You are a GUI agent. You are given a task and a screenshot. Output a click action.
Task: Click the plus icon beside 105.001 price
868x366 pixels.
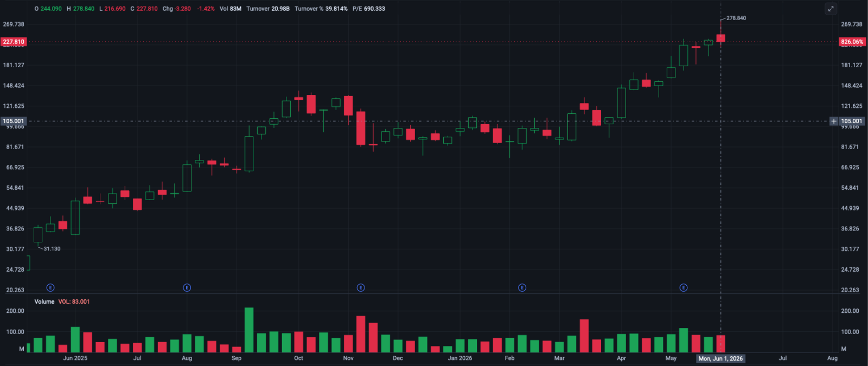[834, 121]
